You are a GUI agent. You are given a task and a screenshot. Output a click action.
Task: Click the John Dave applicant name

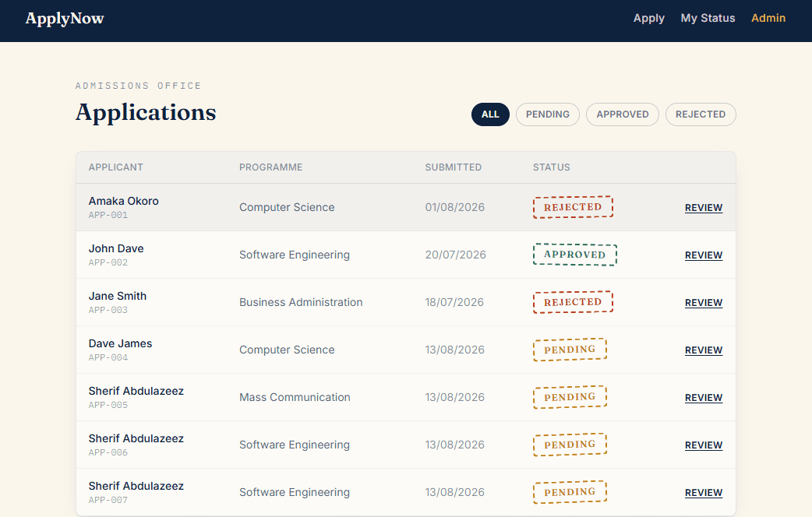(116, 248)
